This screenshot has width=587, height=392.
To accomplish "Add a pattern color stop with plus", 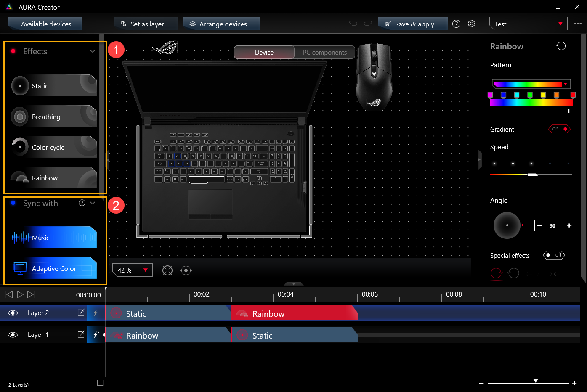I will pyautogui.click(x=568, y=111).
